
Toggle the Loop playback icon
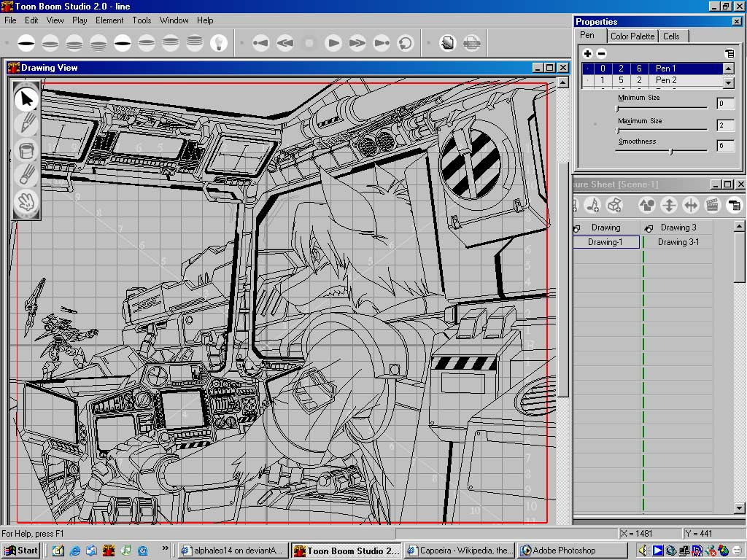[x=406, y=43]
